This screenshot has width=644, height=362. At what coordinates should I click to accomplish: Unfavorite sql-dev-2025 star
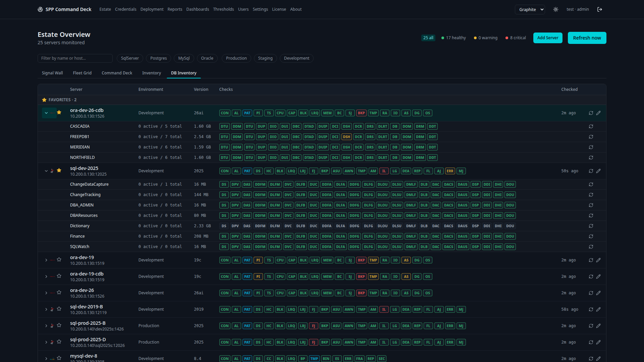coord(59,171)
